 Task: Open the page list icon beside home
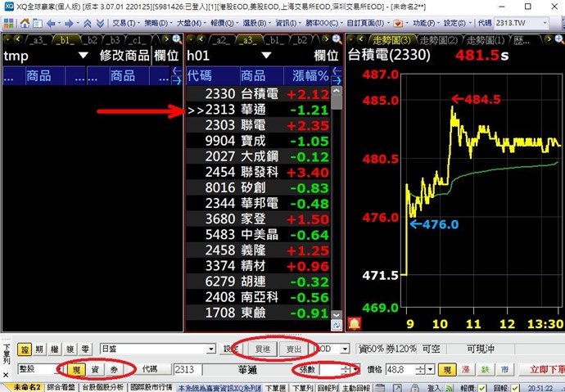pyautogui.click(x=37, y=24)
